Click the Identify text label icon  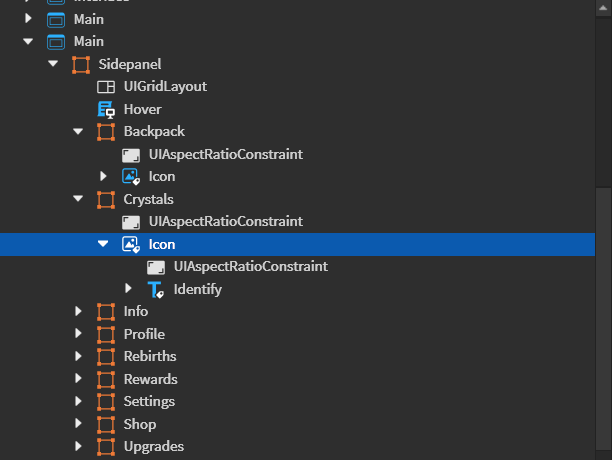pyautogui.click(x=155, y=290)
